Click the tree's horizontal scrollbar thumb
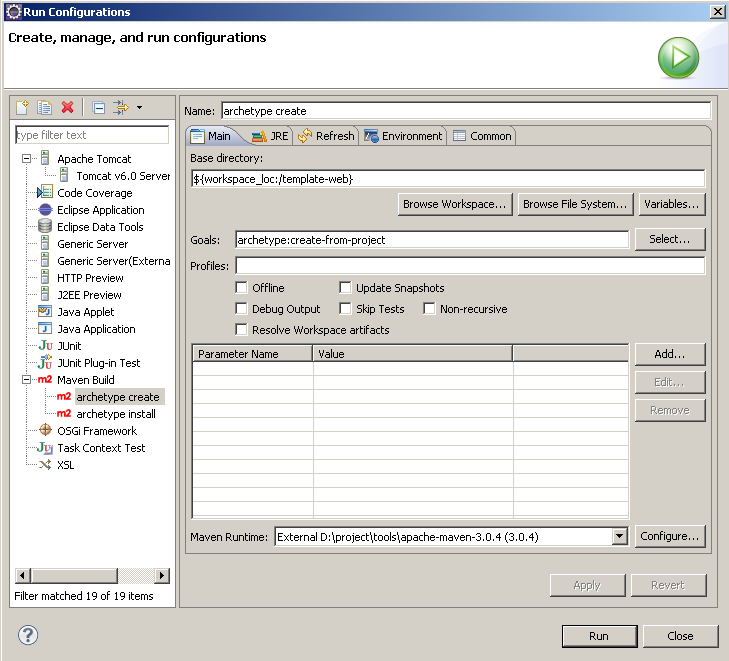This screenshot has width=729, height=661. 74,575
